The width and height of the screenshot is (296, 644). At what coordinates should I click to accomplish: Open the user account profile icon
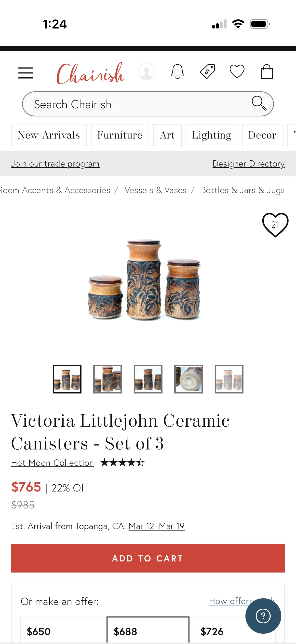pyautogui.click(x=146, y=71)
